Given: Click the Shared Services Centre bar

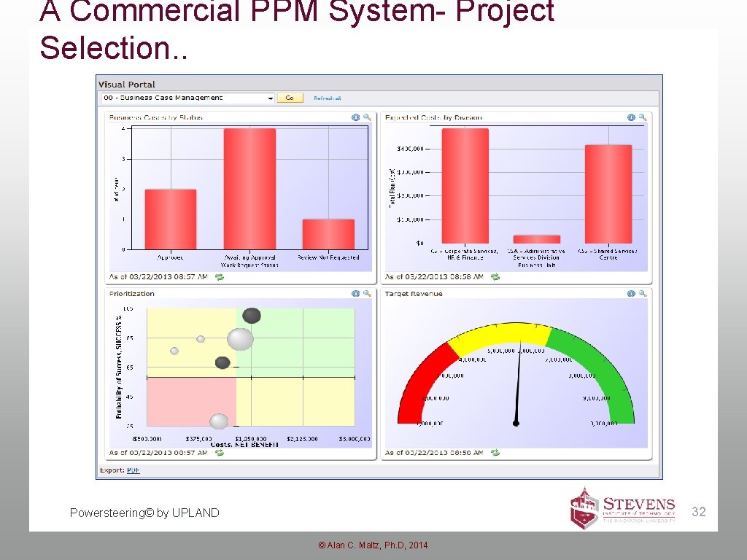Looking at the screenshot, I should [x=608, y=194].
